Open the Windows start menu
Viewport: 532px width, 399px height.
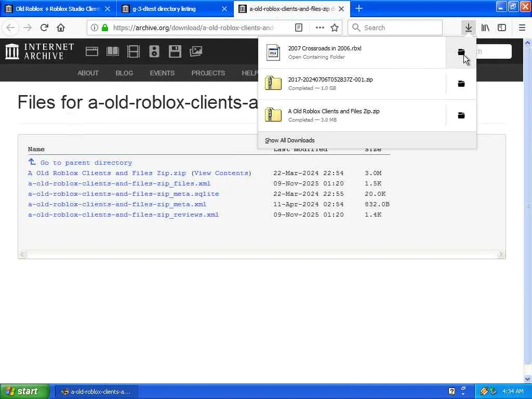[x=25, y=391]
